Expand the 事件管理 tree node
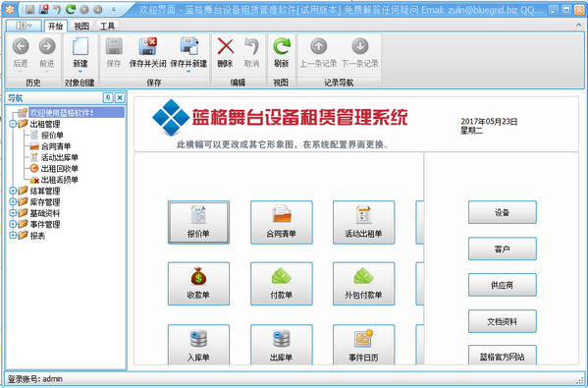 tap(13, 224)
